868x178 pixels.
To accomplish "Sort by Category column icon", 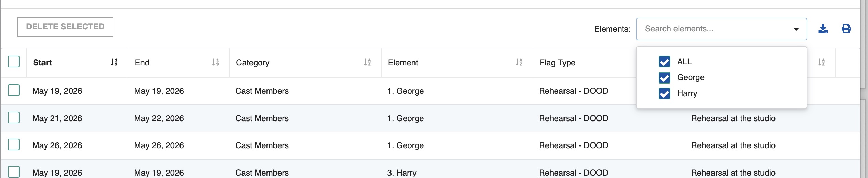I will click(x=367, y=62).
